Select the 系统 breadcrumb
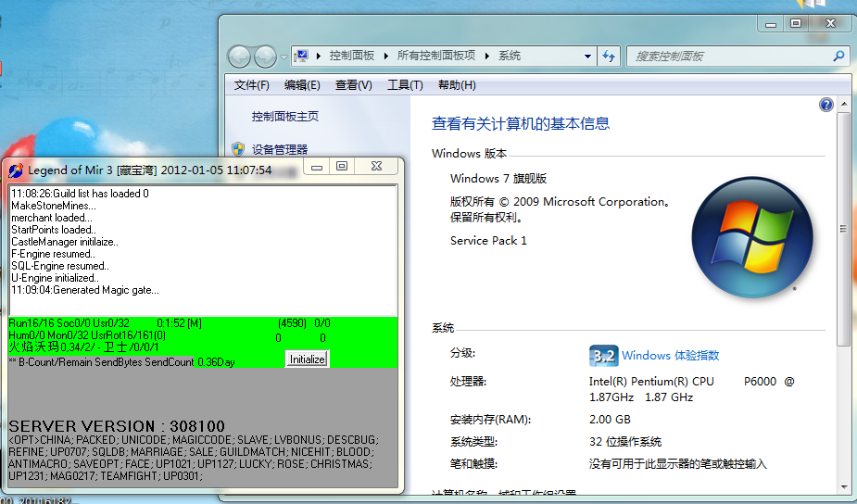Screen dimensions: 857x504 (x=509, y=56)
